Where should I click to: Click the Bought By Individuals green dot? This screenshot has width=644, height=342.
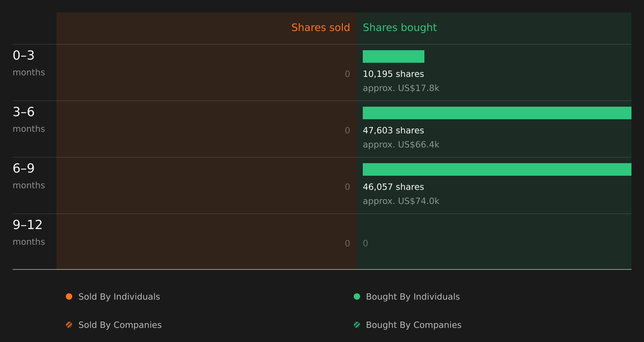pos(357,297)
